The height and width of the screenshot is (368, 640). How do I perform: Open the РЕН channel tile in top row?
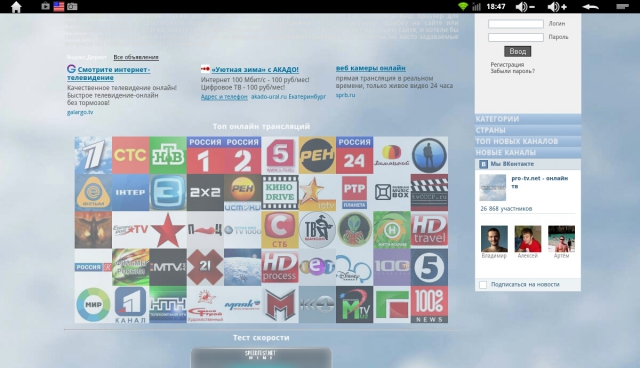tap(317, 155)
